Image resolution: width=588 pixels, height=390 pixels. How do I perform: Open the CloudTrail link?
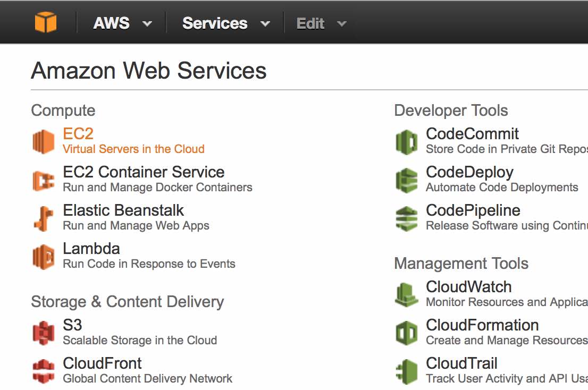(x=461, y=363)
